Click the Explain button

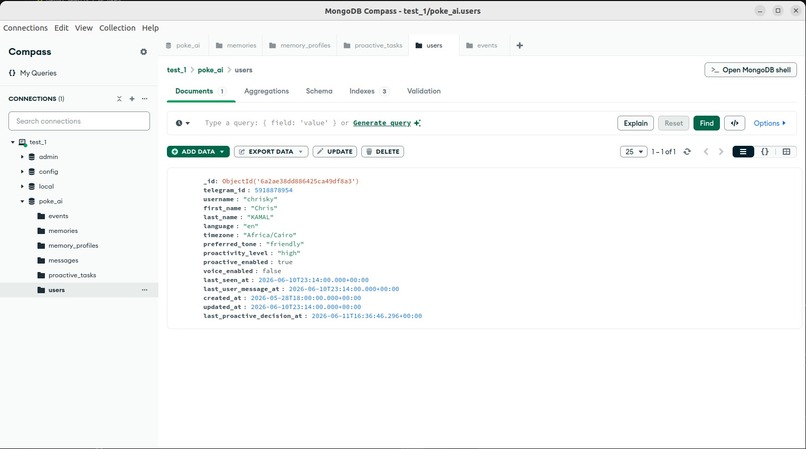(635, 123)
